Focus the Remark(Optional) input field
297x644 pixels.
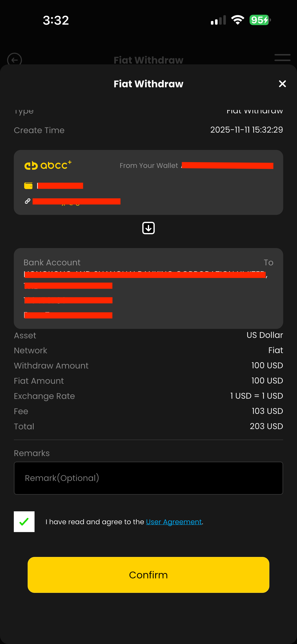(148, 478)
